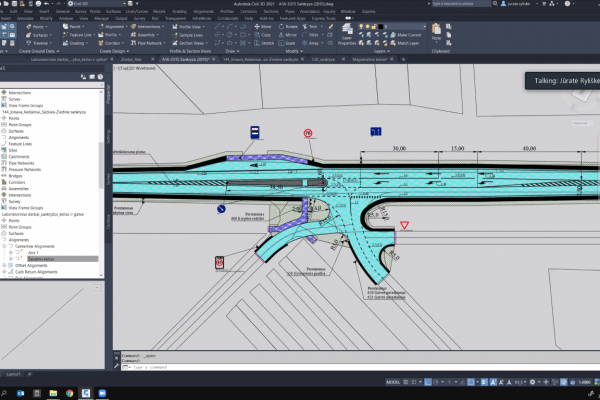
Task: Click the Paste clipboard button
Action: click(437, 32)
